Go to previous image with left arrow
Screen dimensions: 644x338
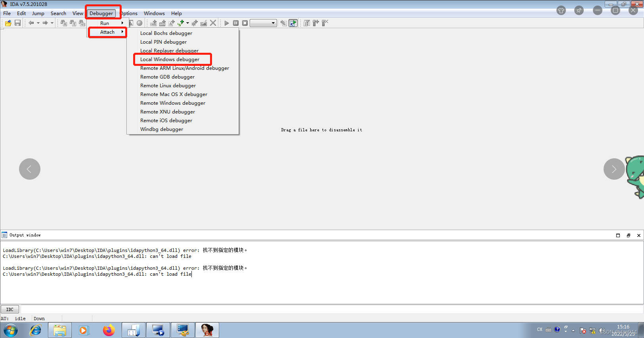30,169
